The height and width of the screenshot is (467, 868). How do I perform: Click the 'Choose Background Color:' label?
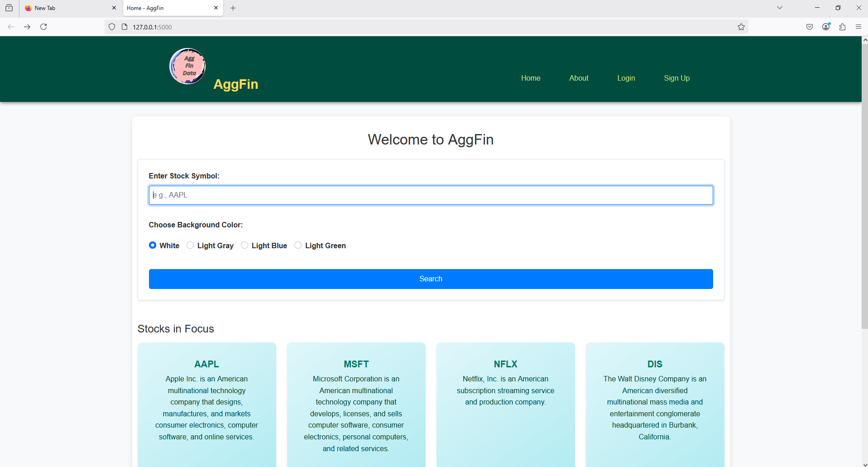196,225
